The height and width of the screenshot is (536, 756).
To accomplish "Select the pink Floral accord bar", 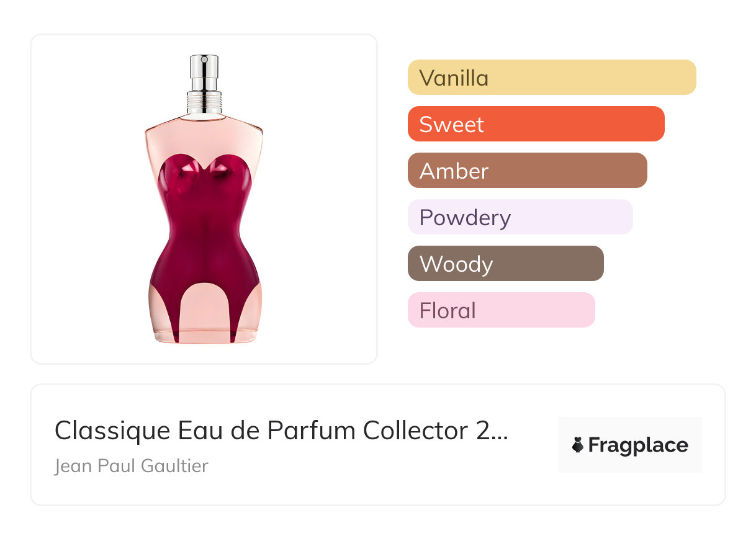I will point(502,310).
